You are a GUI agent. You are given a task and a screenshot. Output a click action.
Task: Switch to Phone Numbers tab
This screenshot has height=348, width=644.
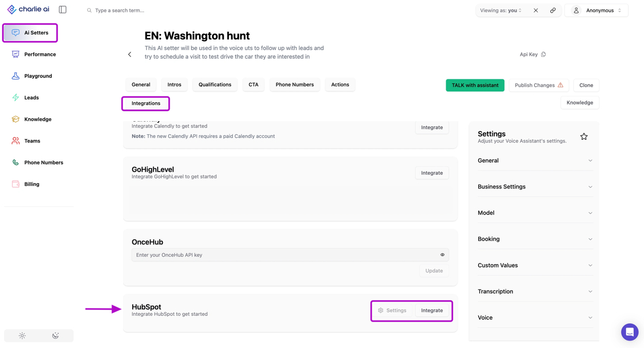point(294,84)
